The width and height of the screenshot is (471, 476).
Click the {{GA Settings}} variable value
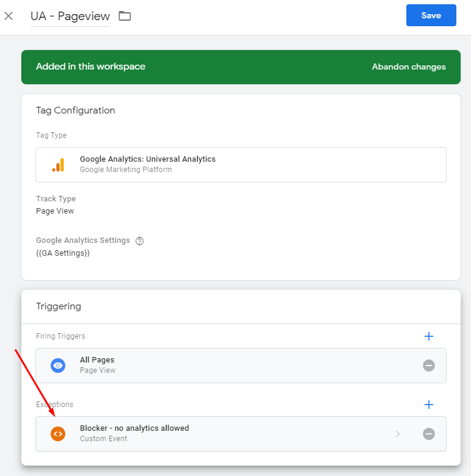click(63, 253)
